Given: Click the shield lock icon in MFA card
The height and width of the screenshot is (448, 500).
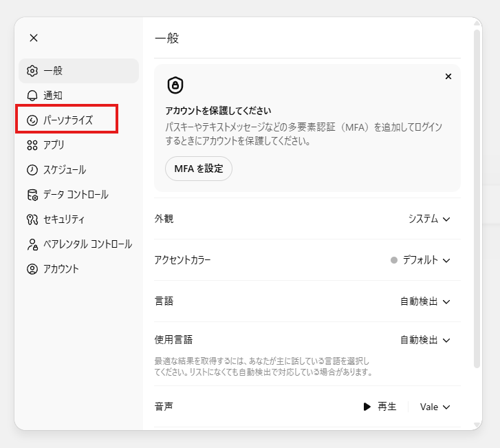Looking at the screenshot, I should [175, 85].
